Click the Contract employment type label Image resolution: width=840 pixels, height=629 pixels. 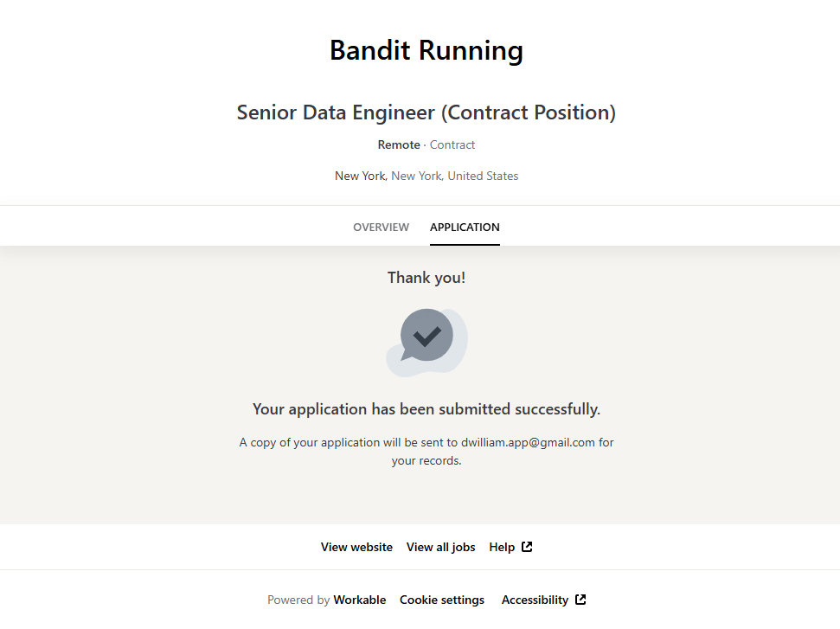(452, 145)
